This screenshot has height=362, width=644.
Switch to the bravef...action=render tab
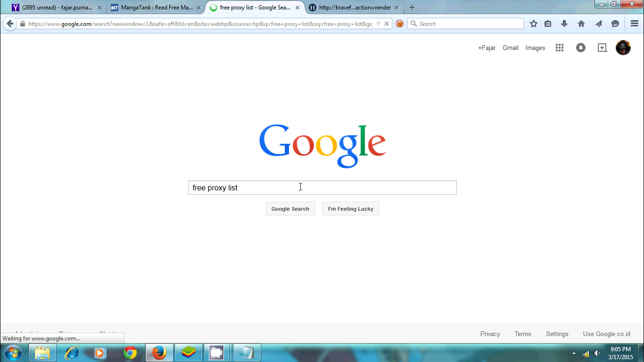tap(355, 8)
